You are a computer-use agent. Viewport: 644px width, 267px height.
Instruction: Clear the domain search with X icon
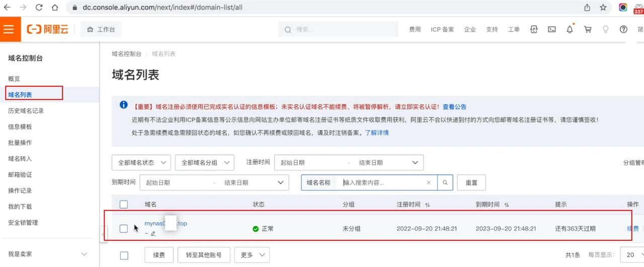(429, 182)
